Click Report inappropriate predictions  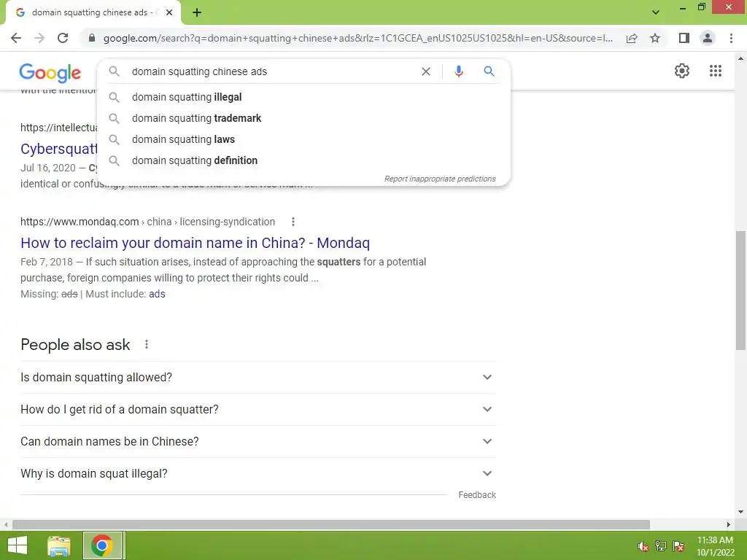click(440, 179)
